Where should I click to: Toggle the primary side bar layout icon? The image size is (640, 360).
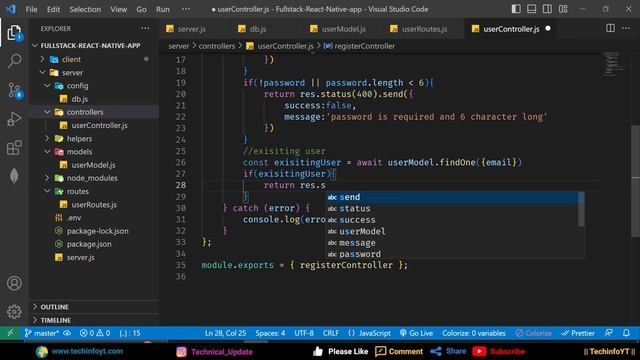click(516, 9)
